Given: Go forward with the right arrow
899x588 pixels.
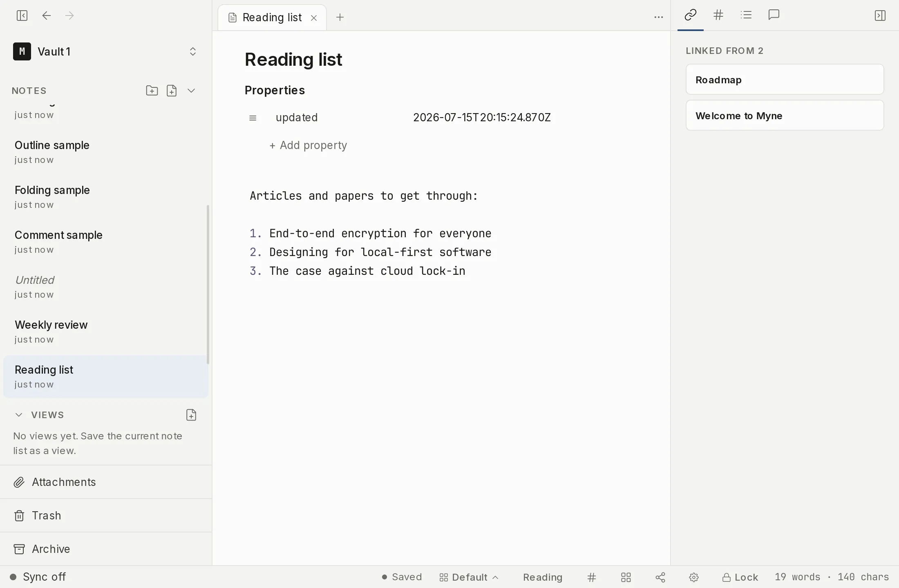Looking at the screenshot, I should coord(69,16).
